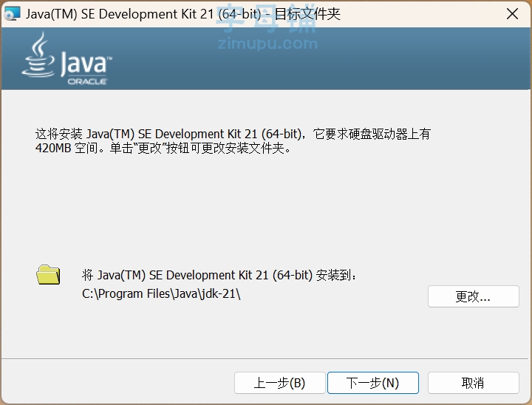
Task: Click the 420MB 空间 description line
Action: pos(163,148)
